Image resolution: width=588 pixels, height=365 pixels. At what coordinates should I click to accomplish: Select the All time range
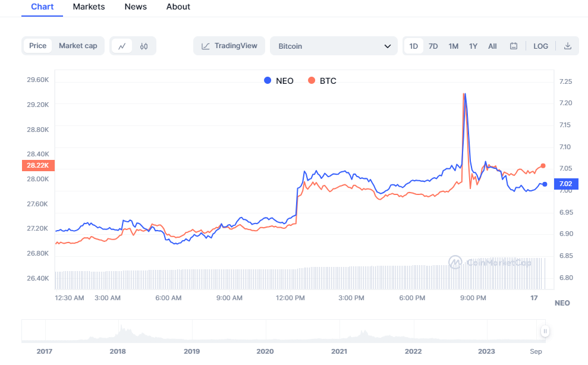click(x=492, y=46)
